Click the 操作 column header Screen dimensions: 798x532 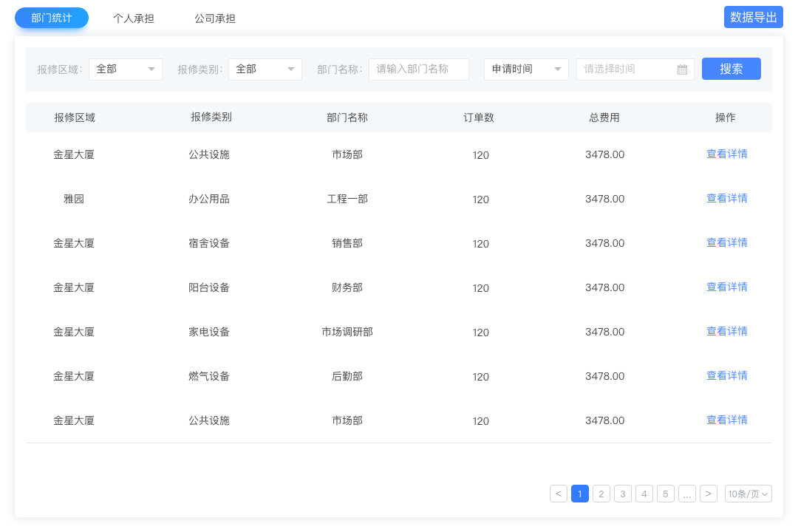[x=726, y=117]
